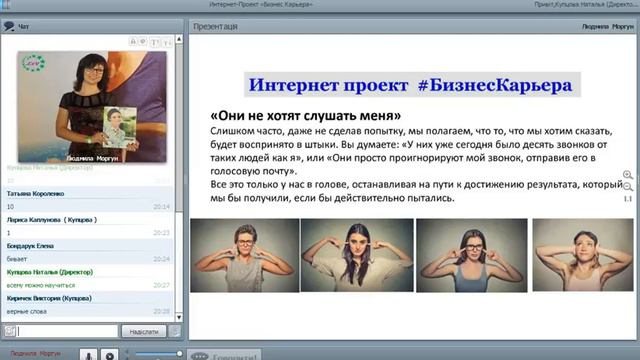This screenshot has width=640, height=360.
Task: Click the 20:27 message timestamp
Action: pos(162,285)
